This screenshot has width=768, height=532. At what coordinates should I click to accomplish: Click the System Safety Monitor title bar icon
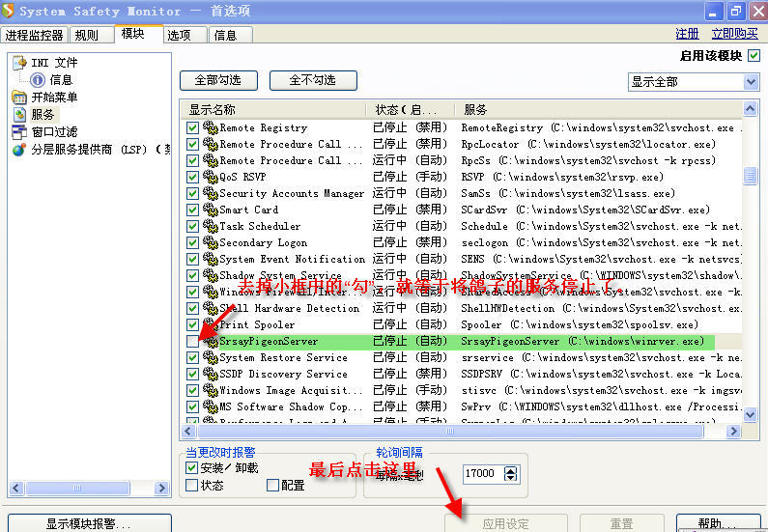click(x=8, y=11)
